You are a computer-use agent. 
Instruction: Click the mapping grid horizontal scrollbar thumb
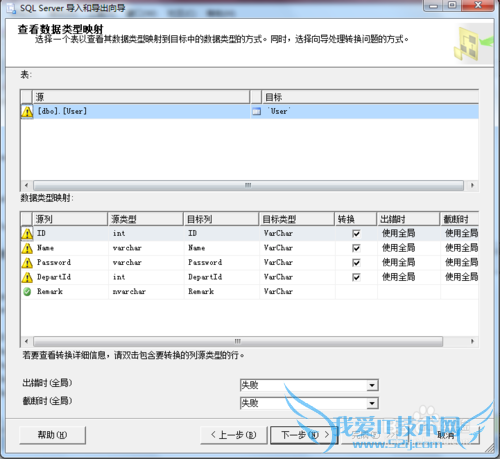click(x=238, y=341)
